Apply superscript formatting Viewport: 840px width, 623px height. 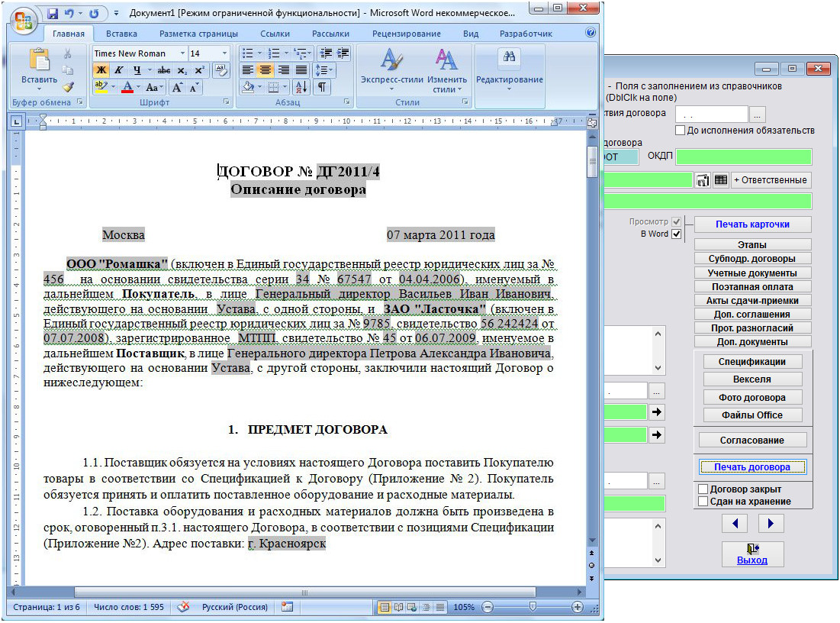pos(199,70)
